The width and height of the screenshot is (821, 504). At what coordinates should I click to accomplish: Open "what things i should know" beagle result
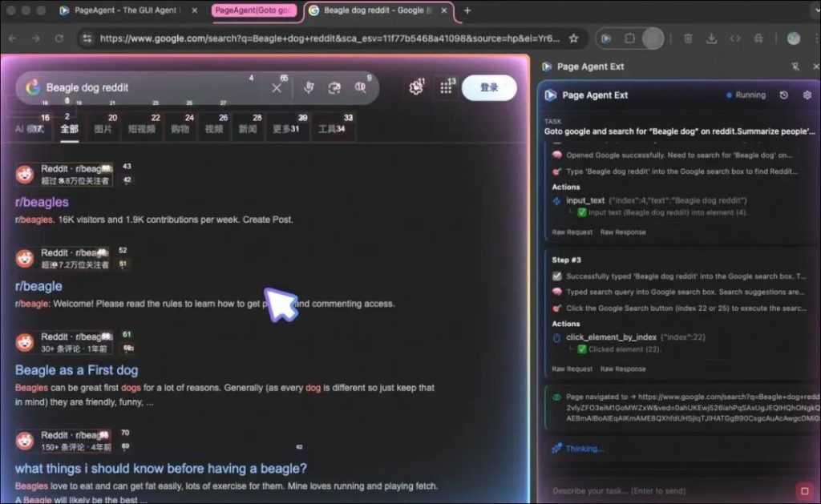[160, 469]
